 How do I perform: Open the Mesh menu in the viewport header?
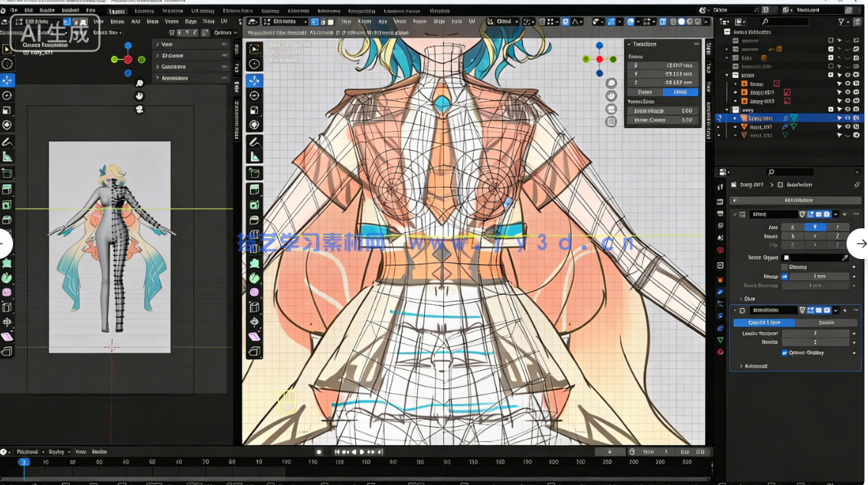coord(400,22)
